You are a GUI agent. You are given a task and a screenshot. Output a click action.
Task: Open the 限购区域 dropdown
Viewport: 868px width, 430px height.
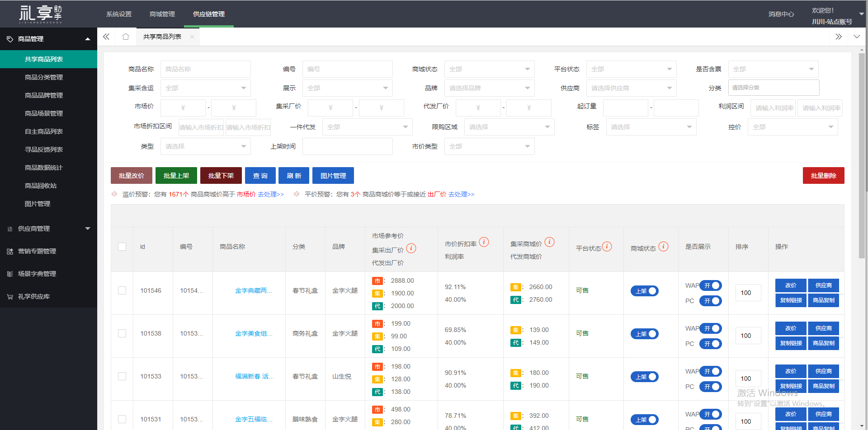[x=509, y=127]
